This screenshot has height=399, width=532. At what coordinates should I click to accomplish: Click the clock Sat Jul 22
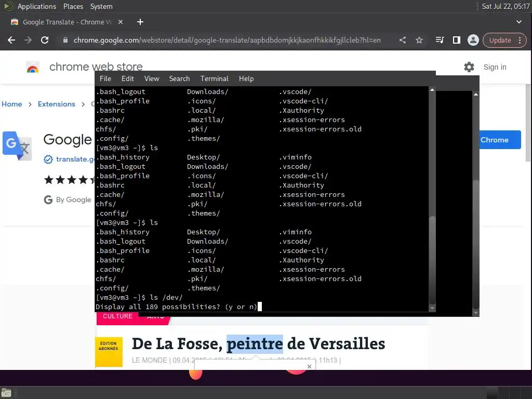pos(506,6)
